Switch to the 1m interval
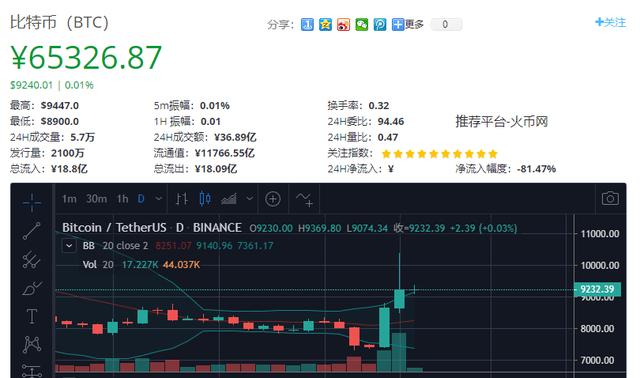The image size is (640, 378). pyautogui.click(x=69, y=199)
